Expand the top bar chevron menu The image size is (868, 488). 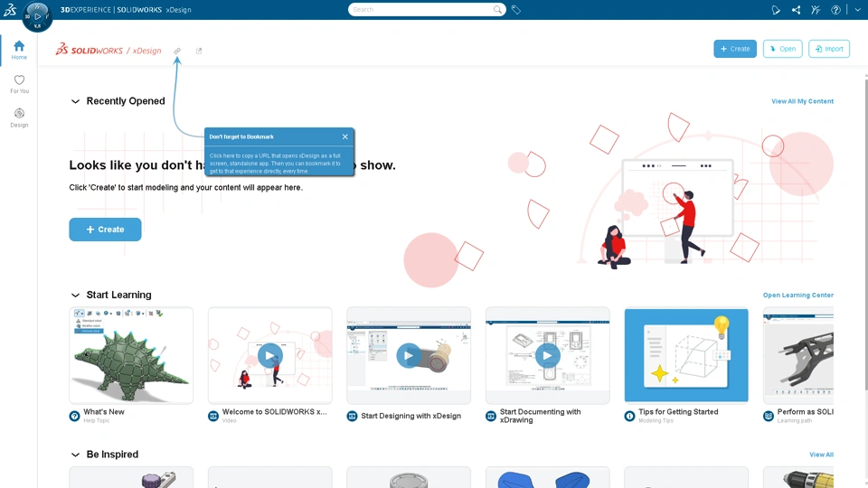click(x=857, y=9)
